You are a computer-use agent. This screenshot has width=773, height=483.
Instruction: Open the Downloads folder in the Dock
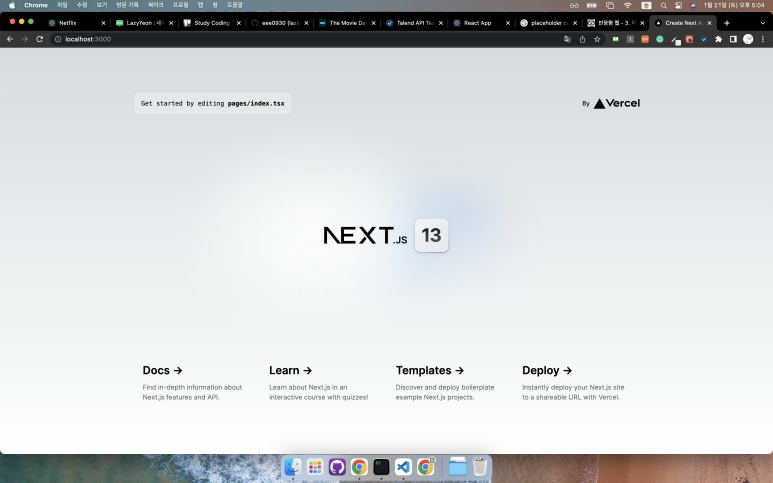pos(457,467)
